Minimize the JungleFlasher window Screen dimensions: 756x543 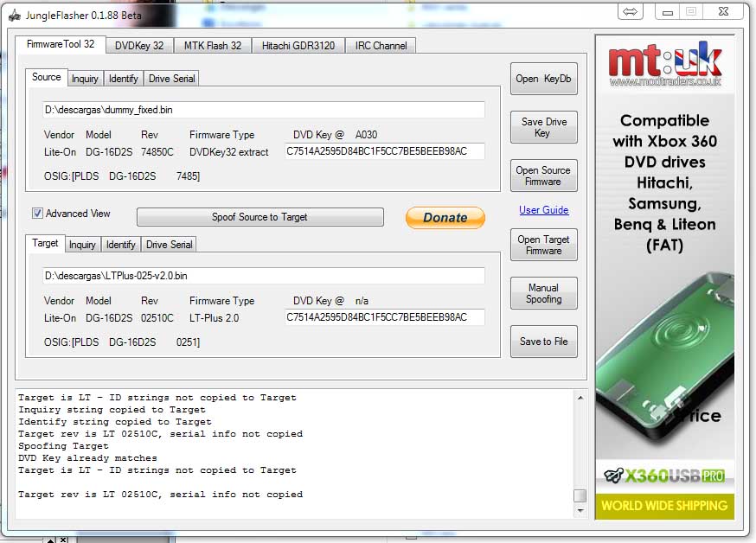(667, 12)
